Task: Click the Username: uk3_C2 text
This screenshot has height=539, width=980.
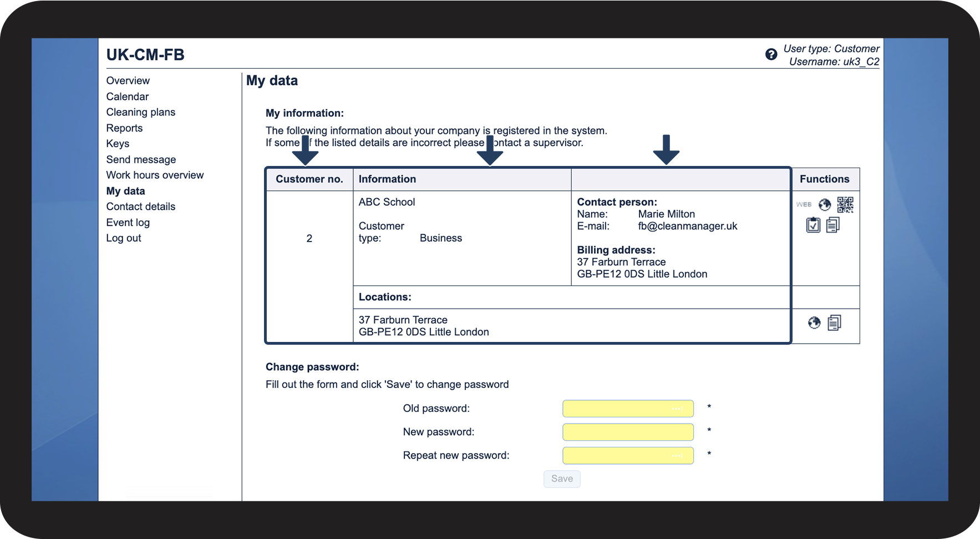Action: pos(834,62)
